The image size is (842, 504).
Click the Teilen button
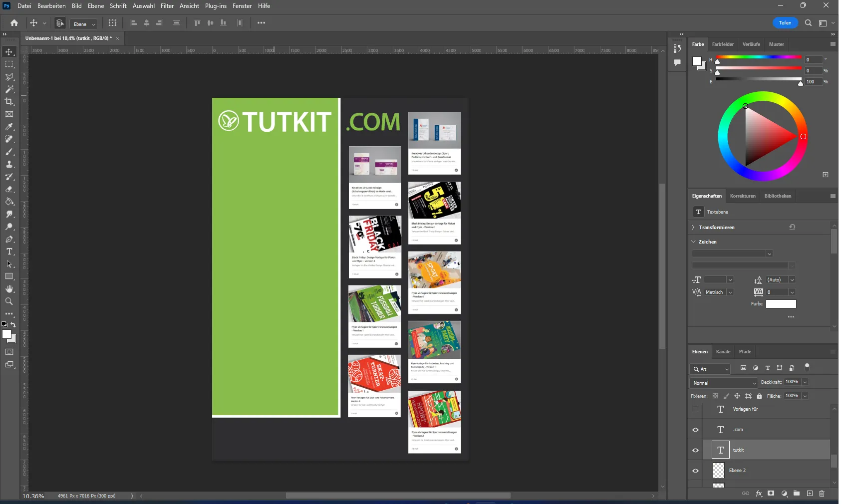pos(785,23)
